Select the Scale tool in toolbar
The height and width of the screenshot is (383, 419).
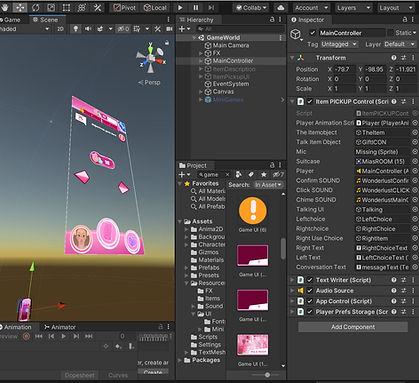[x=51, y=7]
